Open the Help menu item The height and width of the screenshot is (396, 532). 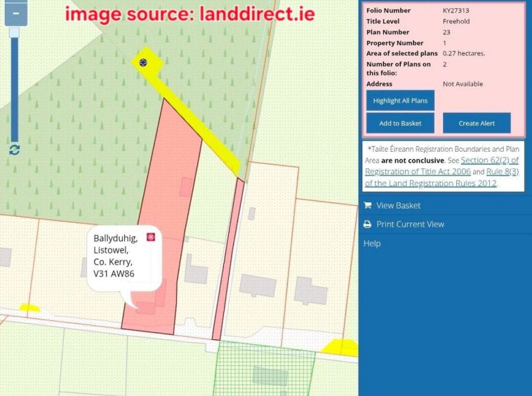372,244
